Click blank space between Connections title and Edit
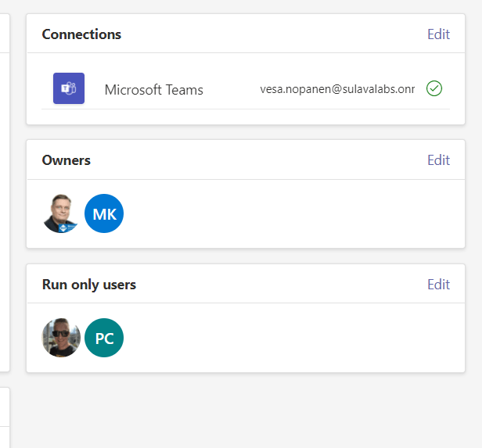 click(274, 34)
